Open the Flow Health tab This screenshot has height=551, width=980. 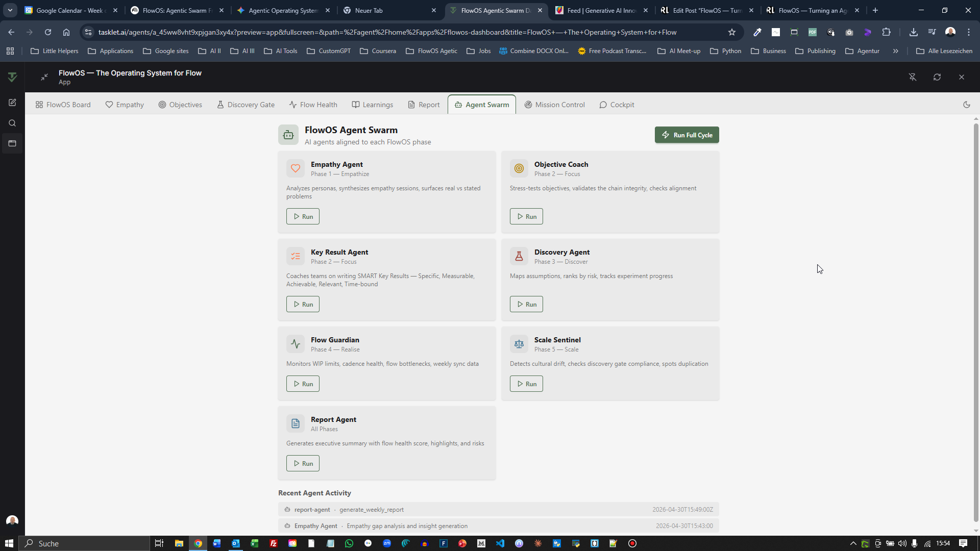coord(313,105)
